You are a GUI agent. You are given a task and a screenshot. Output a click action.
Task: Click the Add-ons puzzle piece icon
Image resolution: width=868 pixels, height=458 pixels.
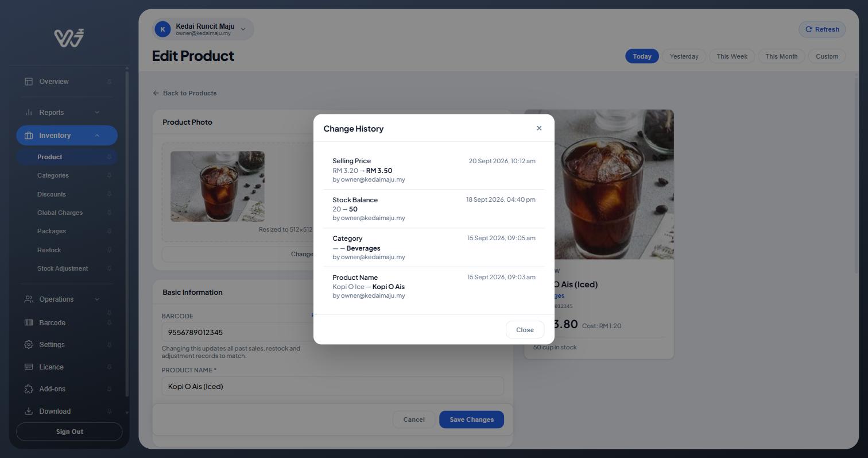[29, 389]
